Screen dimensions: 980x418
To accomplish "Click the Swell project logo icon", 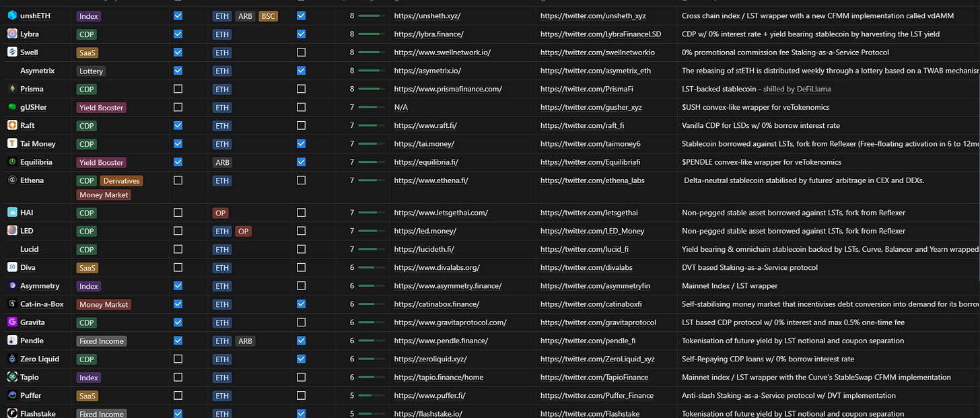I will pos(12,52).
